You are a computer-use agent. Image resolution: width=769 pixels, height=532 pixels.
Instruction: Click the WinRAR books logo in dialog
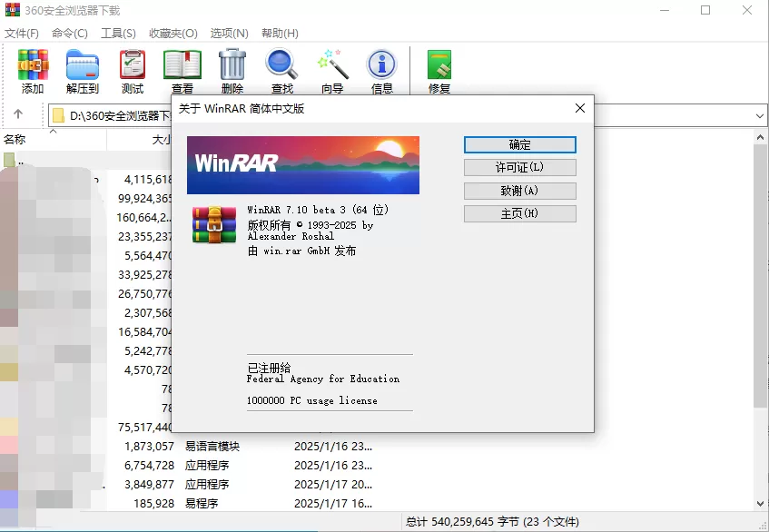click(x=213, y=225)
